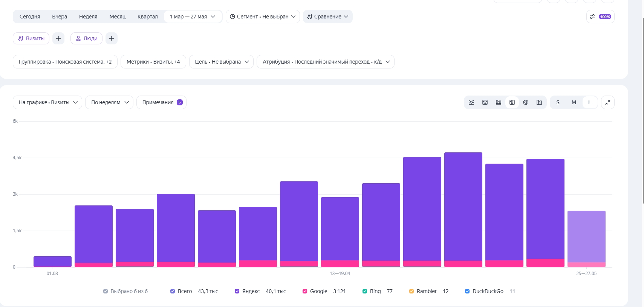The height and width of the screenshot is (307, 644).
Task: Open the Примечания notes button
Action: 161,102
